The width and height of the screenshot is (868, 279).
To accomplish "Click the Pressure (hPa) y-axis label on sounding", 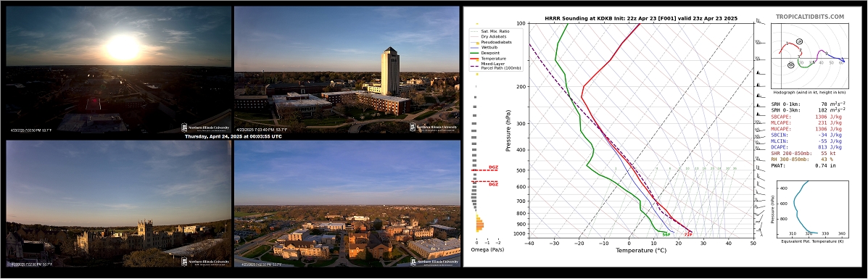I will (x=508, y=130).
